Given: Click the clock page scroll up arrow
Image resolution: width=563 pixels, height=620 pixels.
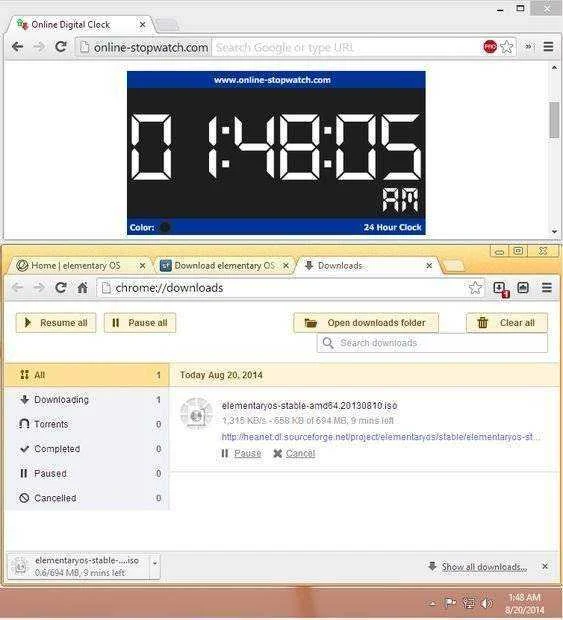Looking at the screenshot, I should [554, 68].
